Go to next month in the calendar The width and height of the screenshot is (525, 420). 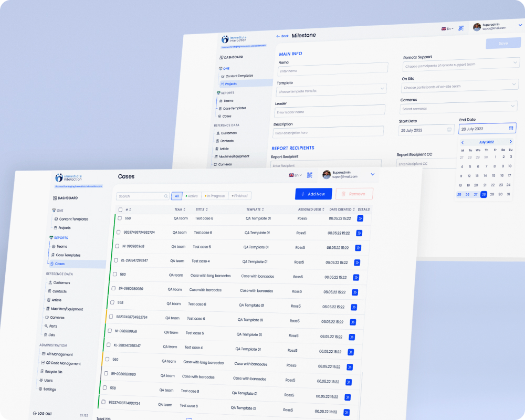pyautogui.click(x=511, y=142)
